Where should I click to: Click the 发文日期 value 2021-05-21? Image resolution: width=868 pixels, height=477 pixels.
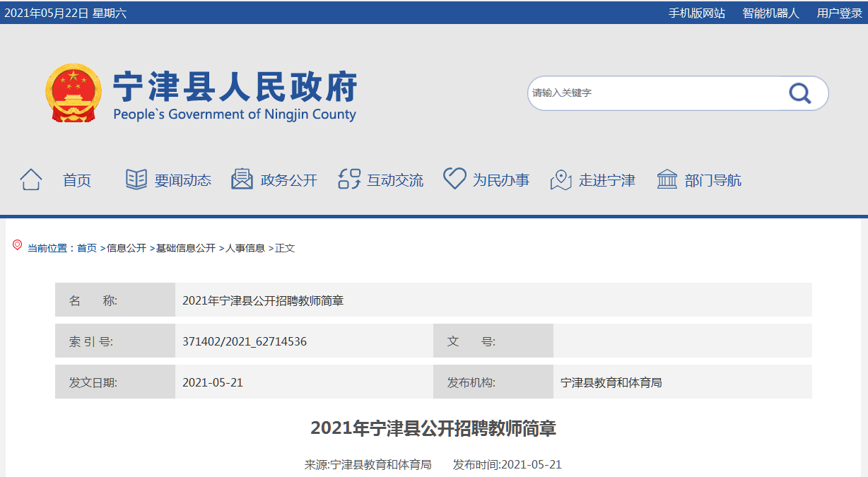click(213, 382)
